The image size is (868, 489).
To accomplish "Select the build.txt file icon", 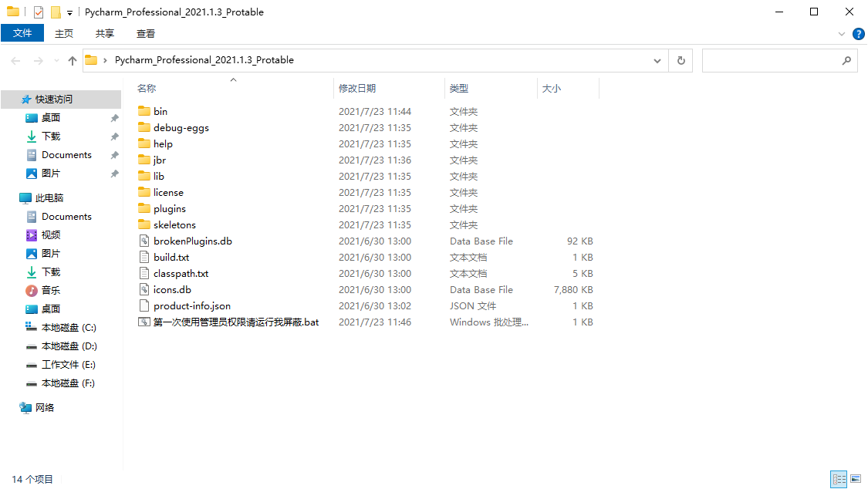I will 144,257.
